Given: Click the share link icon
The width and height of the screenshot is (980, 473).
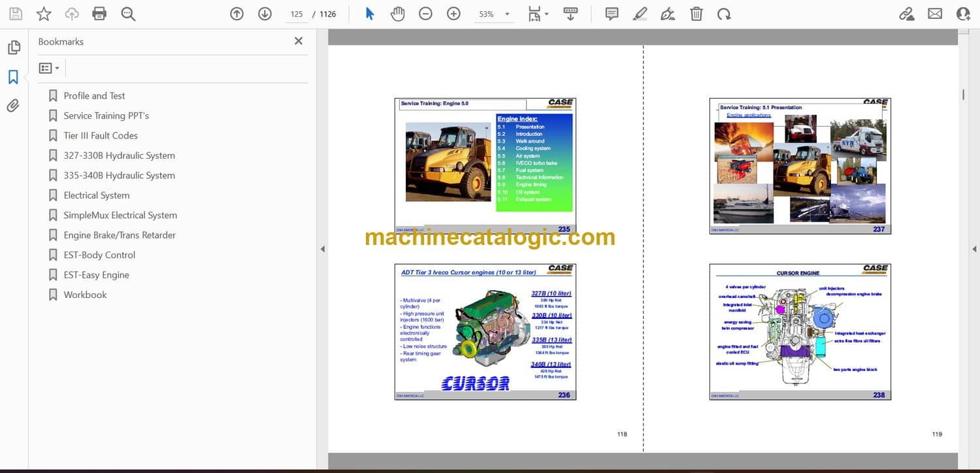Looking at the screenshot, I should click(x=907, y=14).
